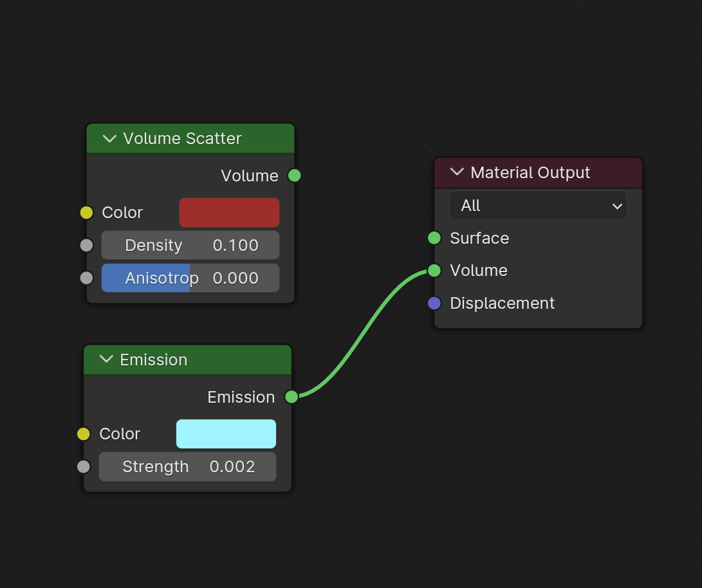Image resolution: width=702 pixels, height=588 pixels.
Task: Open the light cyan Emission color swatch
Action: (x=226, y=434)
